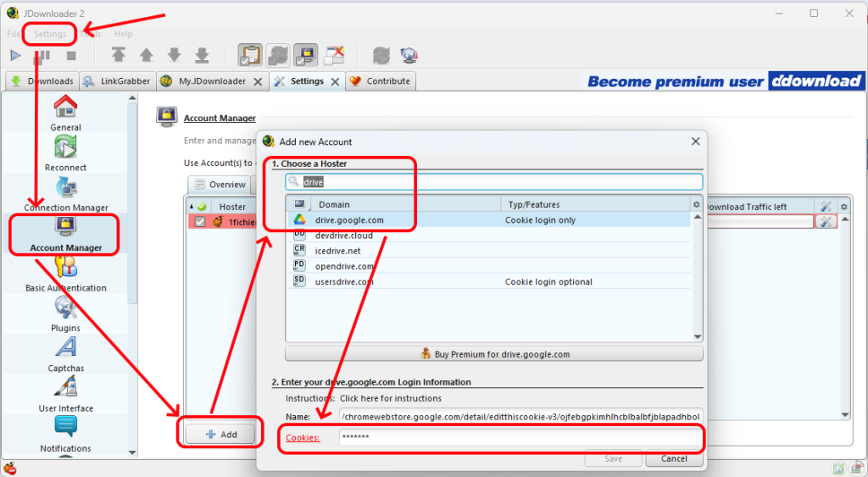Toggle the 1fichier account enabled checkbox
868x477 pixels.
tap(200, 222)
